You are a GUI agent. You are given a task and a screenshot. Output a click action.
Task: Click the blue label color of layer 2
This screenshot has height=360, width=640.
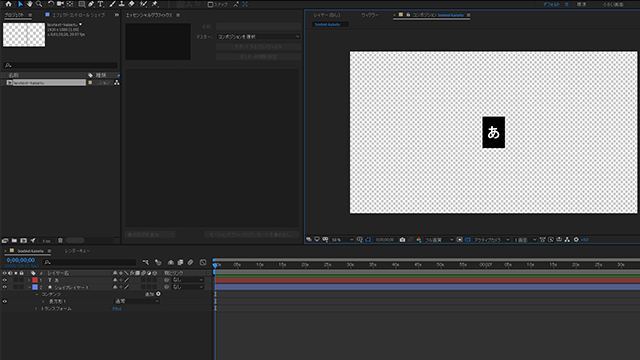pos(35,287)
